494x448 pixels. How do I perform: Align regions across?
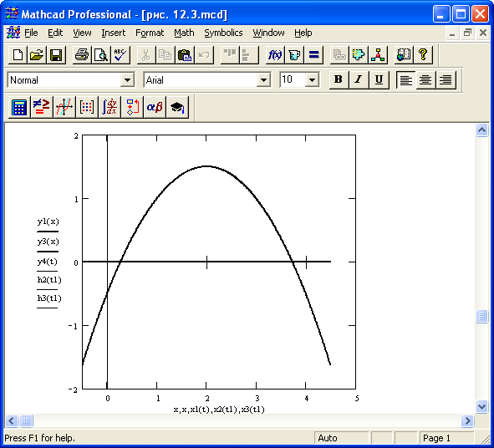click(x=230, y=55)
